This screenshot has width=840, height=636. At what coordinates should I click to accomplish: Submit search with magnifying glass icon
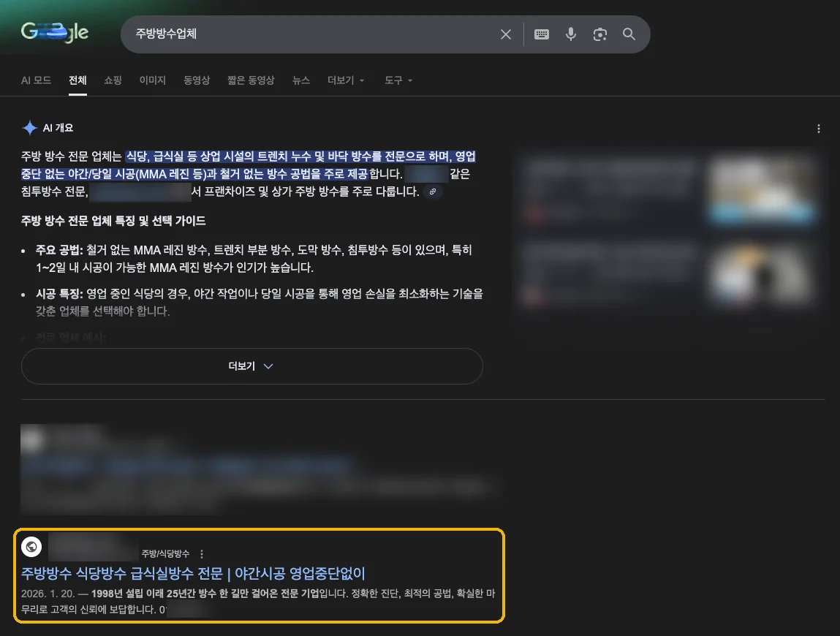pyautogui.click(x=629, y=34)
